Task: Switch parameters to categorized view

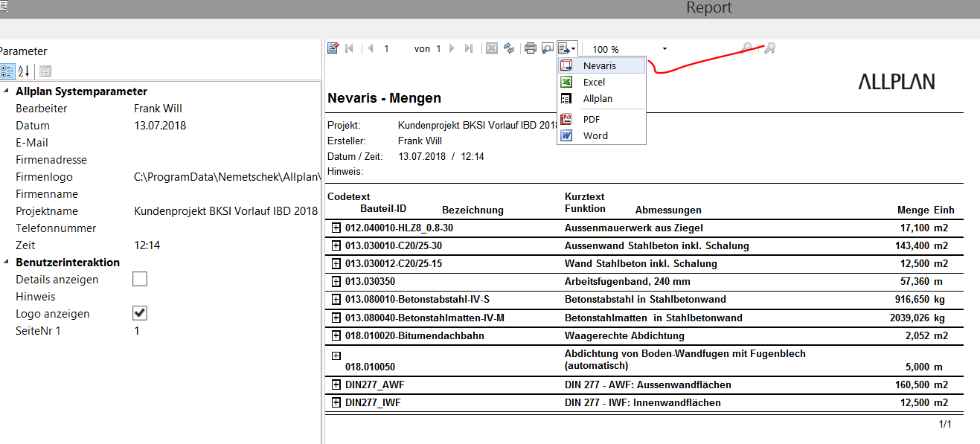Action: click(7, 71)
